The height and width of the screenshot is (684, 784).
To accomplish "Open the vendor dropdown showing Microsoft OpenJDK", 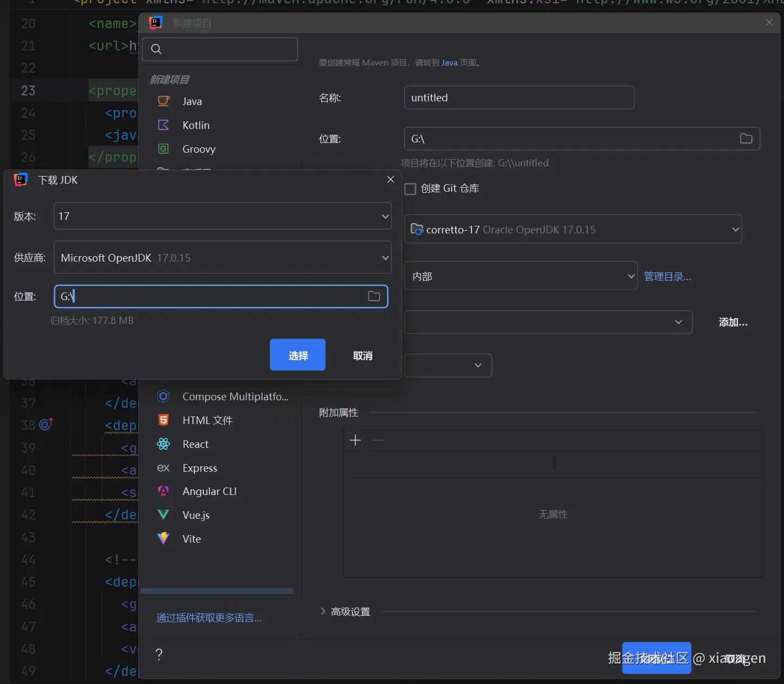I will (223, 257).
